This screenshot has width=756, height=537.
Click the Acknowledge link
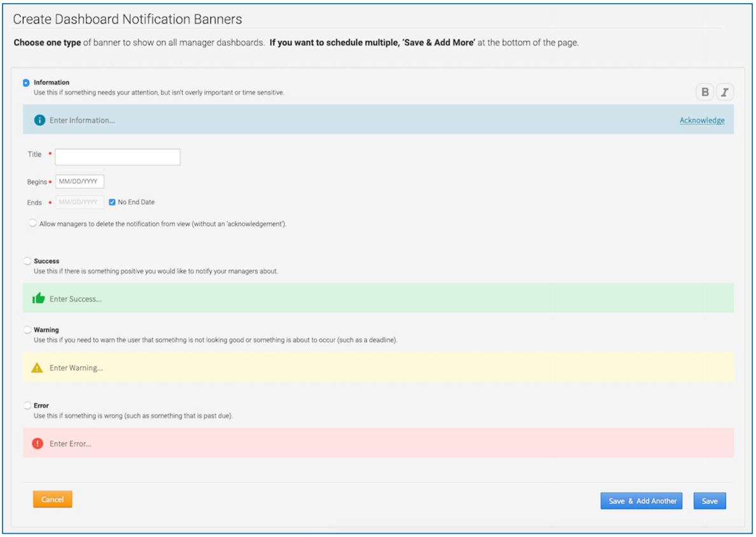702,120
